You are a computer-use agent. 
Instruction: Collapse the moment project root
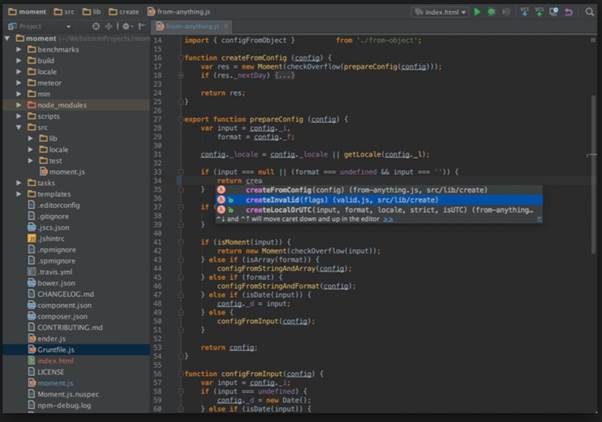(7, 38)
